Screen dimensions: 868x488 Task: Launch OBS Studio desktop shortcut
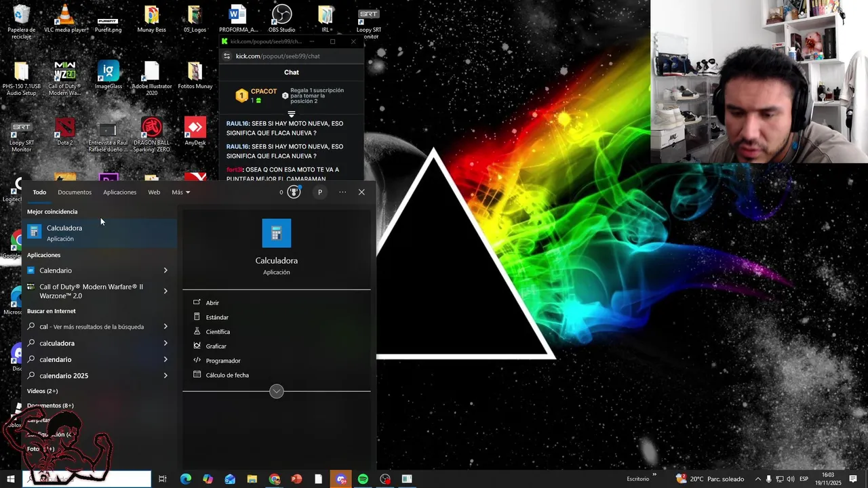281,20
